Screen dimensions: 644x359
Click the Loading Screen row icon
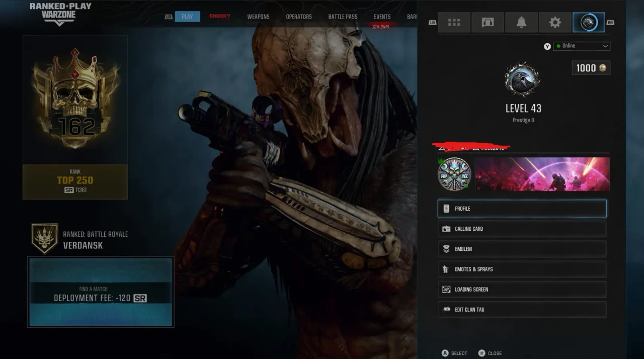(x=446, y=289)
